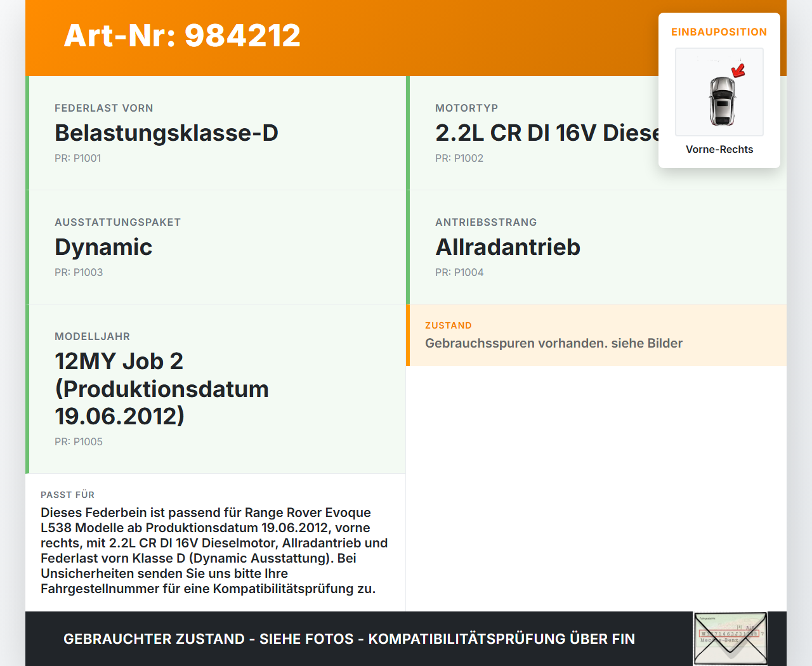Click the car diagram showing Einbauposition
812x666 pixels.
click(719, 92)
